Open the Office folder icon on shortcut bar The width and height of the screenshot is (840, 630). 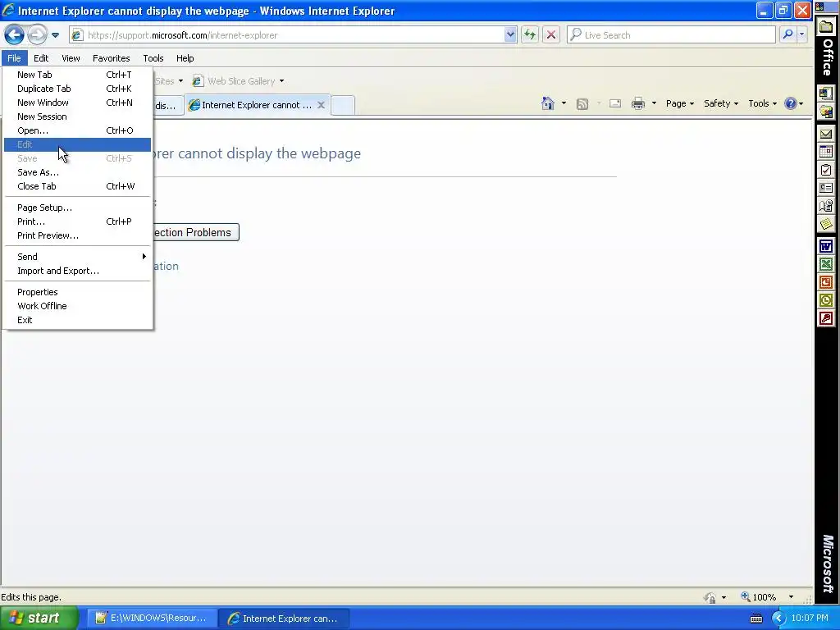(826, 27)
